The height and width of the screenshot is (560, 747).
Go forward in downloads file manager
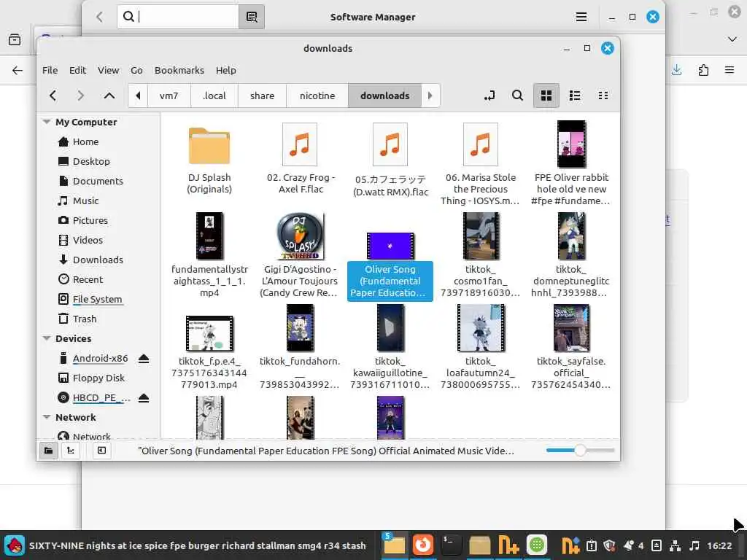[80, 96]
